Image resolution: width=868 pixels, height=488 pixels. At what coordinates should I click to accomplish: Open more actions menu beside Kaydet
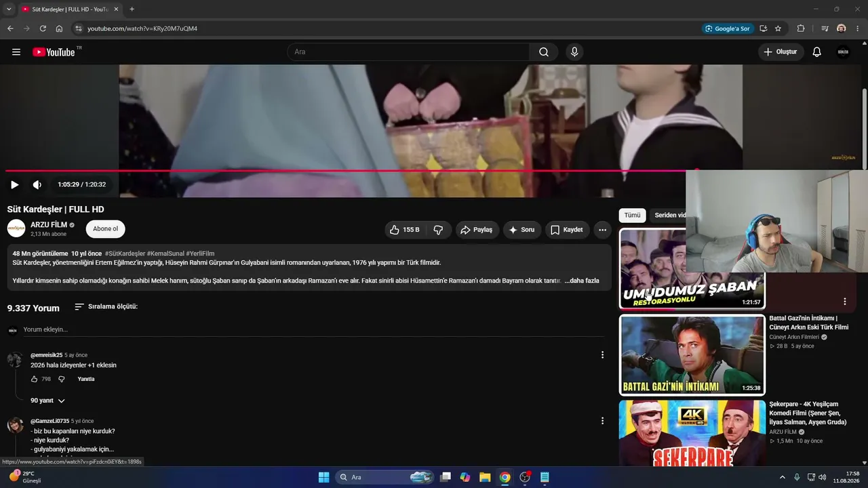[602, 230]
